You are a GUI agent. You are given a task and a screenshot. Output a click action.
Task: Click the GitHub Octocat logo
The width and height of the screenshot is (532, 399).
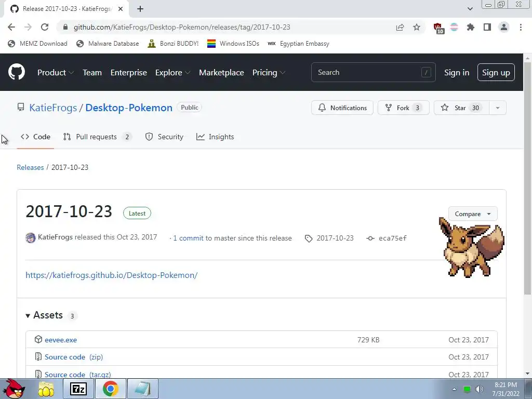(x=17, y=72)
